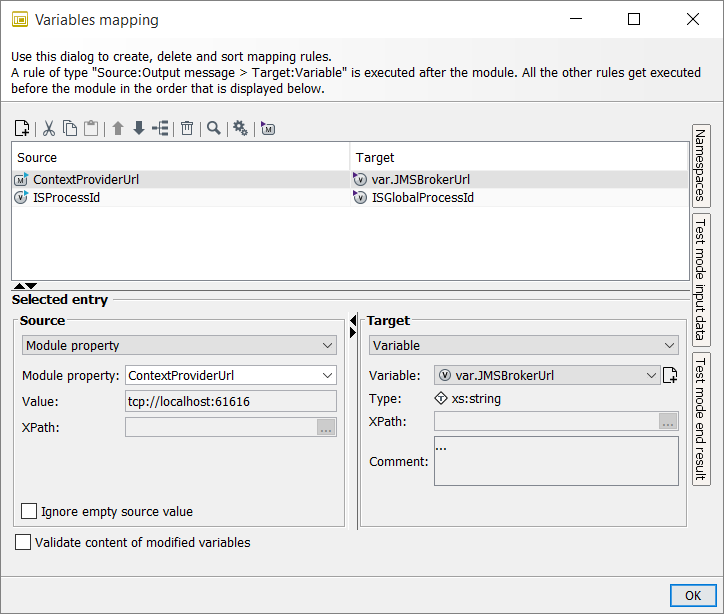Viewport: 724px width, 614px height.
Task: Click the magnifier search icon
Action: [x=213, y=128]
